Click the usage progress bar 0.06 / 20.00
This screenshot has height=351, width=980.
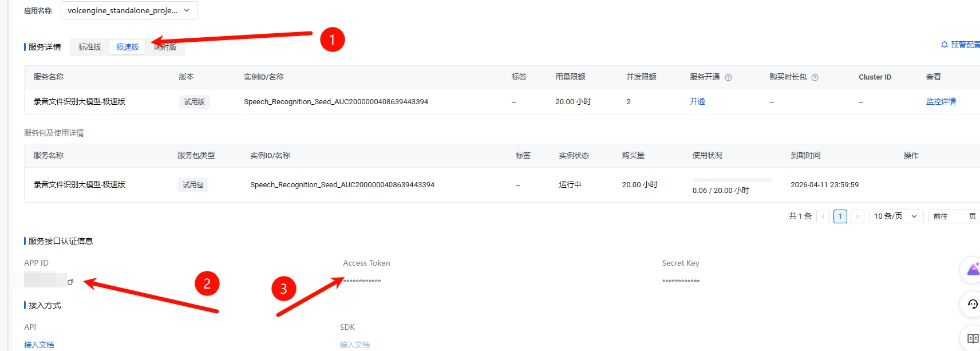point(732,180)
